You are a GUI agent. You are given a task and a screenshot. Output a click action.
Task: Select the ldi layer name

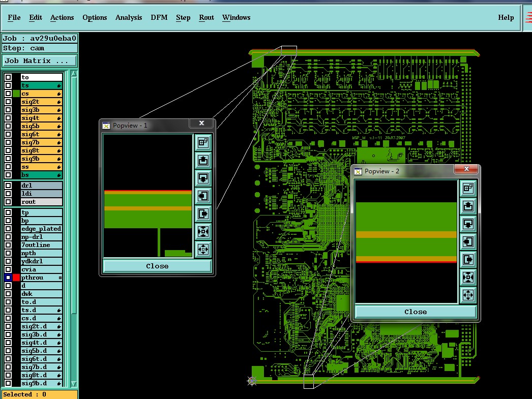coord(41,194)
